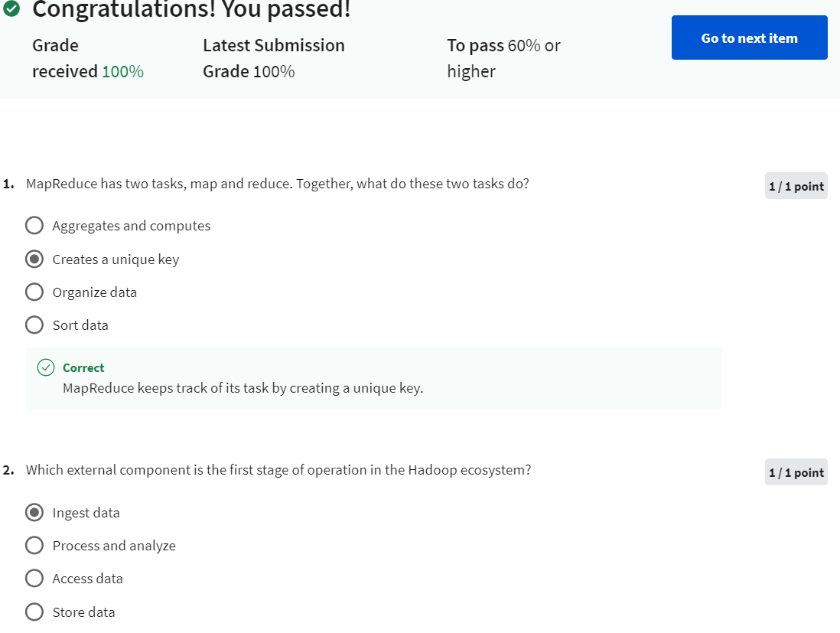The image size is (840, 633).
Task: Select the 'Ingest data' option
Action: tap(34, 512)
